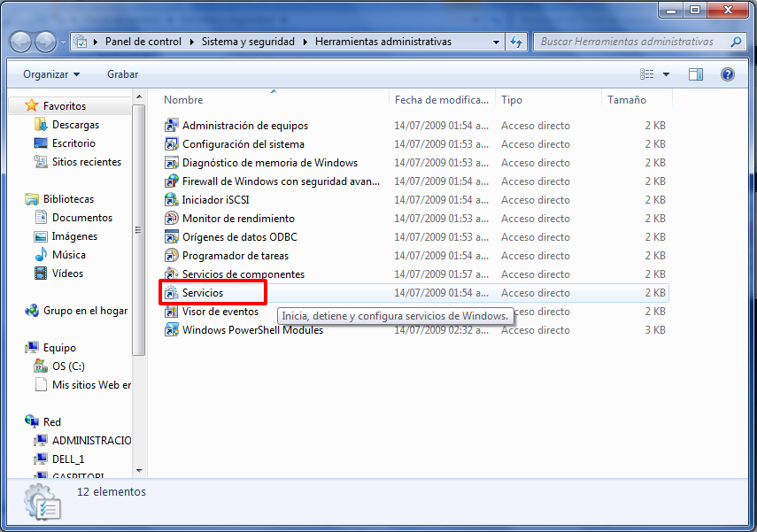
Task: Open 'Descargas' in navigation pane
Action: pos(75,125)
